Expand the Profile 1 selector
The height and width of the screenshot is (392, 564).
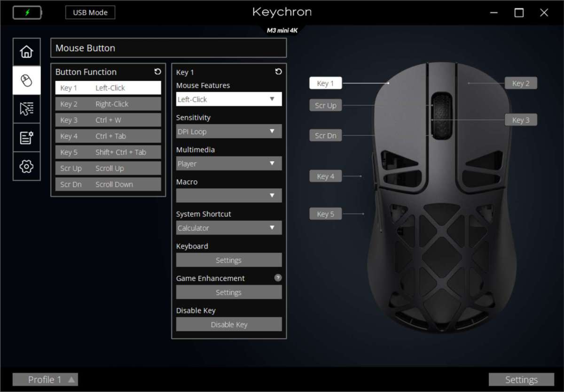(x=45, y=379)
